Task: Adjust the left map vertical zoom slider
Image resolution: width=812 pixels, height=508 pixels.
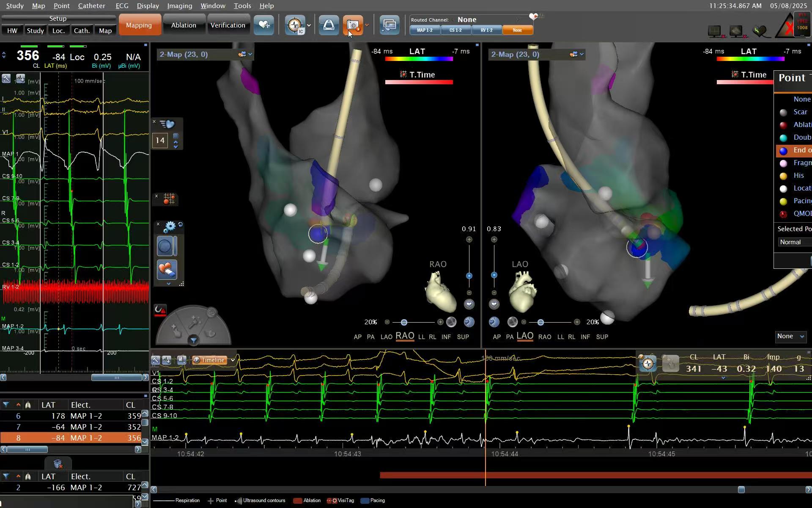Action: (x=469, y=276)
